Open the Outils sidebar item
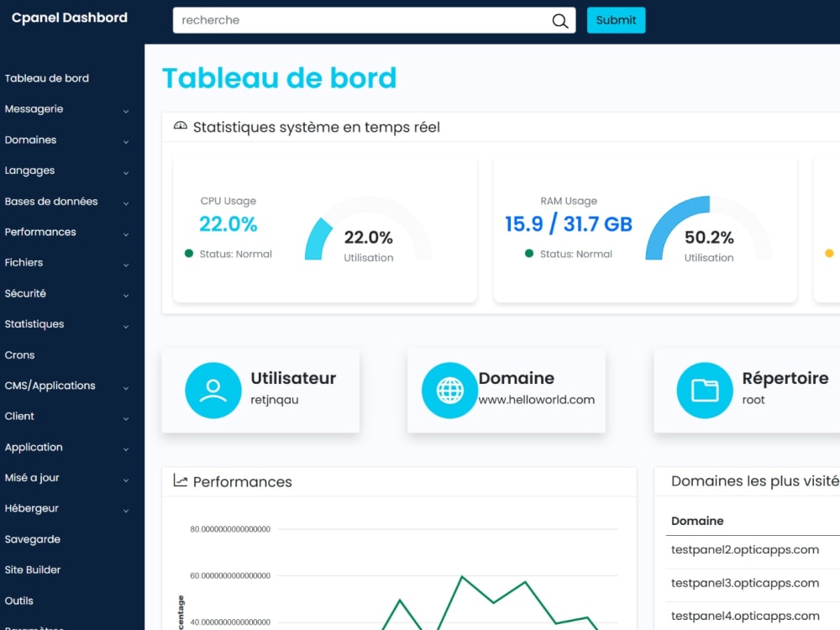 point(18,601)
